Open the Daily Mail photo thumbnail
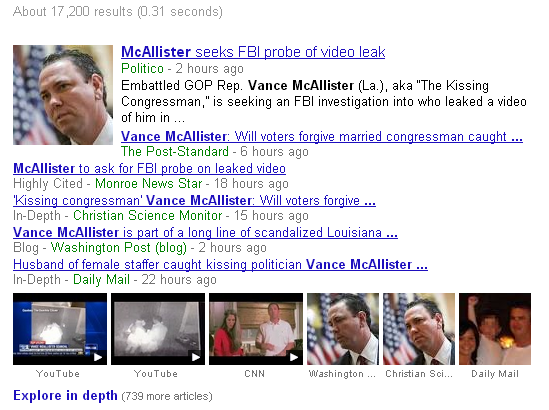 [x=495, y=329]
